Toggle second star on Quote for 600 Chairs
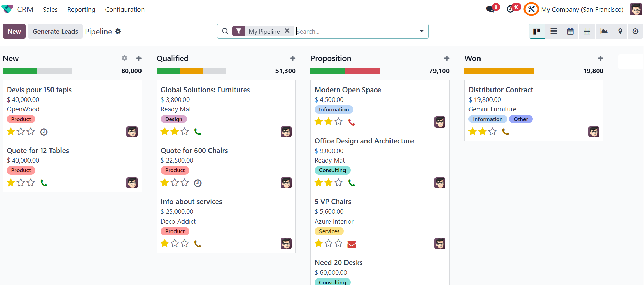 [x=175, y=183]
